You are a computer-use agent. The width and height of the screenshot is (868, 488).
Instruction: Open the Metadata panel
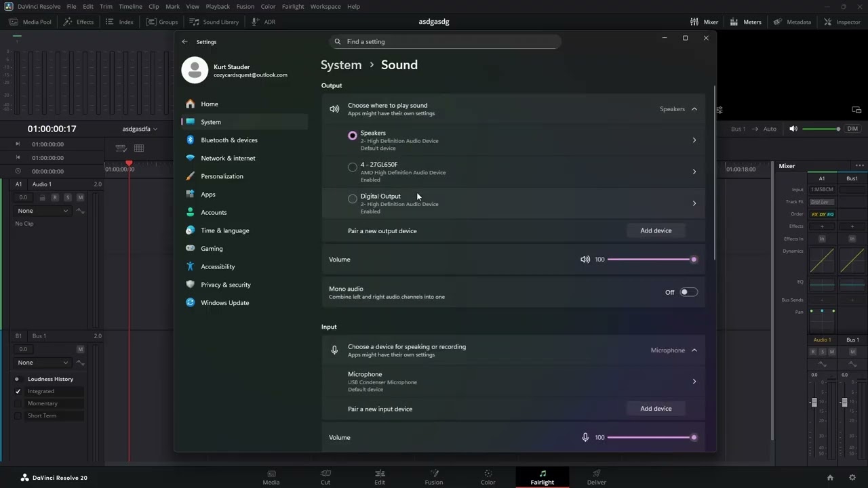[x=792, y=22]
